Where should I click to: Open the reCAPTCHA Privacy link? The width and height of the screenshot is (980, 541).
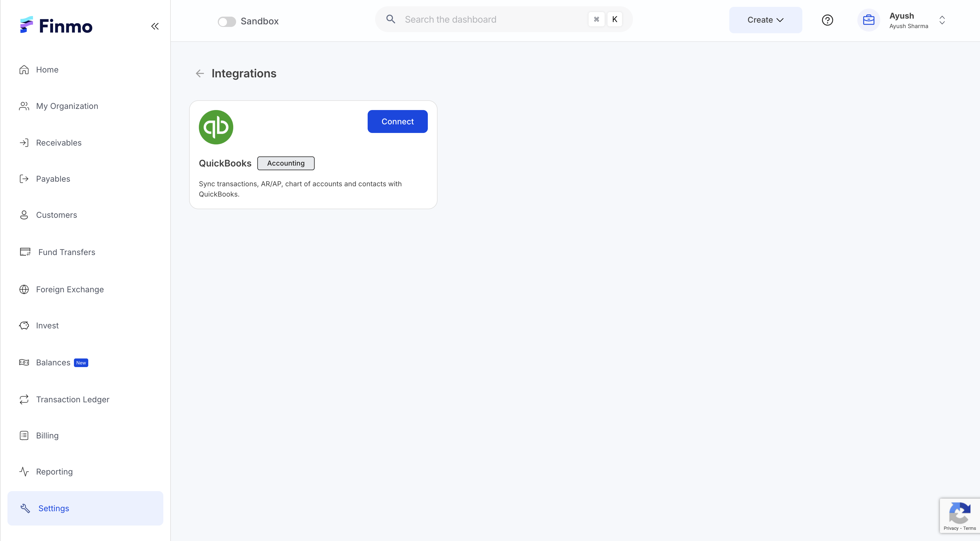951,528
